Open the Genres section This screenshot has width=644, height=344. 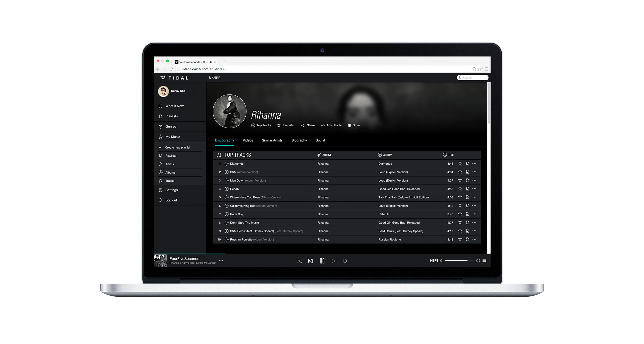click(171, 126)
